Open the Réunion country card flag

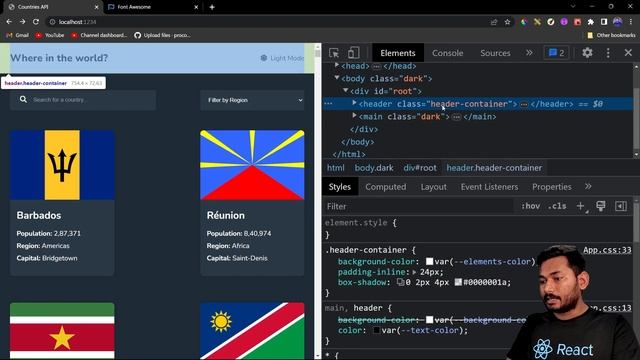[252, 165]
